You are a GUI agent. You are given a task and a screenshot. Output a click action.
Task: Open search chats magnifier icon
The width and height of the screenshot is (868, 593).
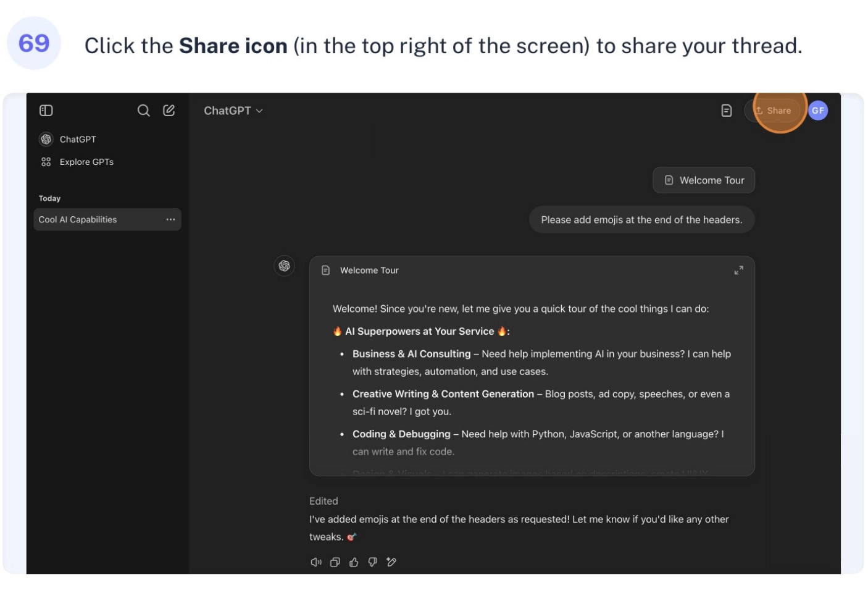143,111
